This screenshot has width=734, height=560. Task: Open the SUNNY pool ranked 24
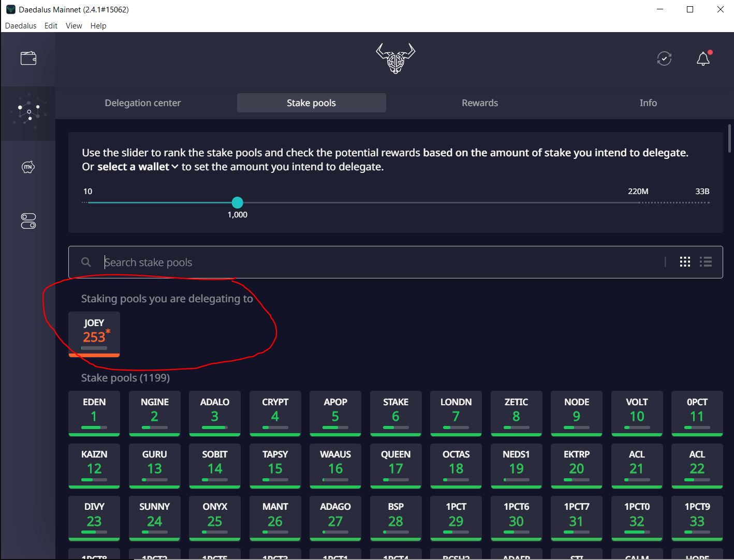[154, 519]
